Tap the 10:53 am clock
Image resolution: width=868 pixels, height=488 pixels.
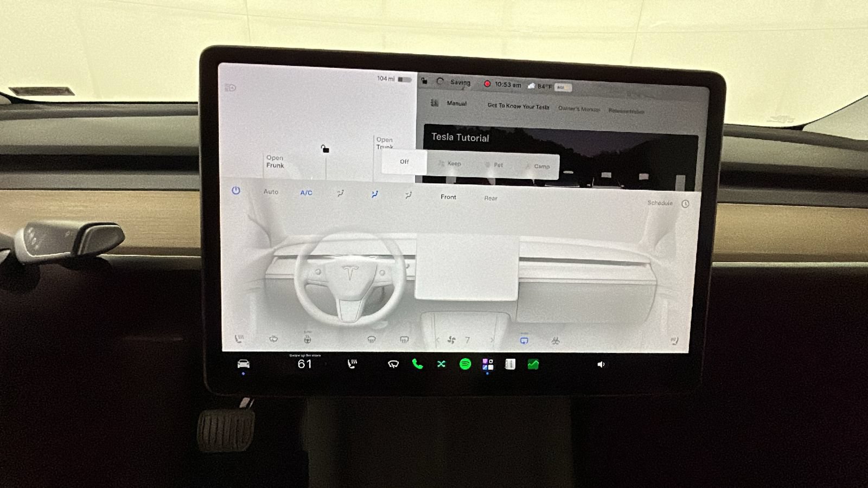[x=508, y=85]
